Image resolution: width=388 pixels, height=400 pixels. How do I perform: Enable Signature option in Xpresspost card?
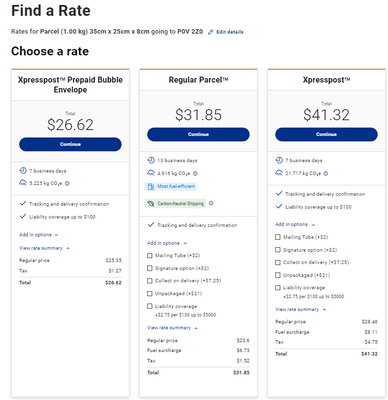tap(278, 250)
